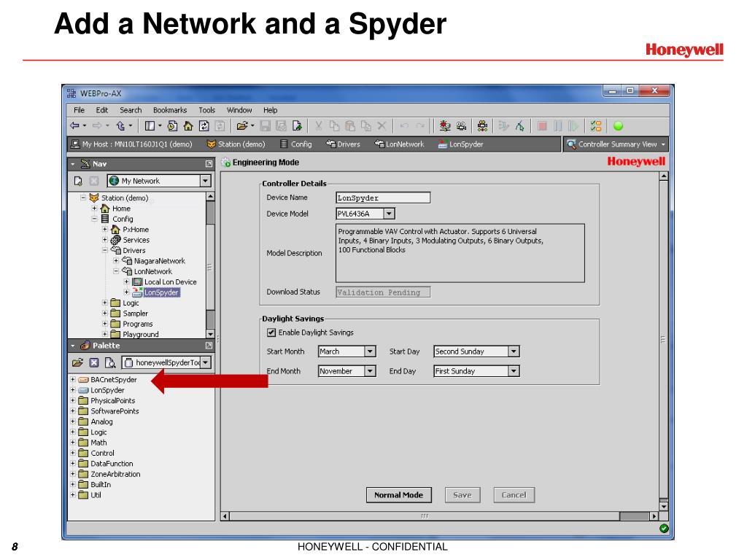Screen dimensions: 747x560
Task: Expand the PhysicalPoints palette folder
Action: (73, 400)
